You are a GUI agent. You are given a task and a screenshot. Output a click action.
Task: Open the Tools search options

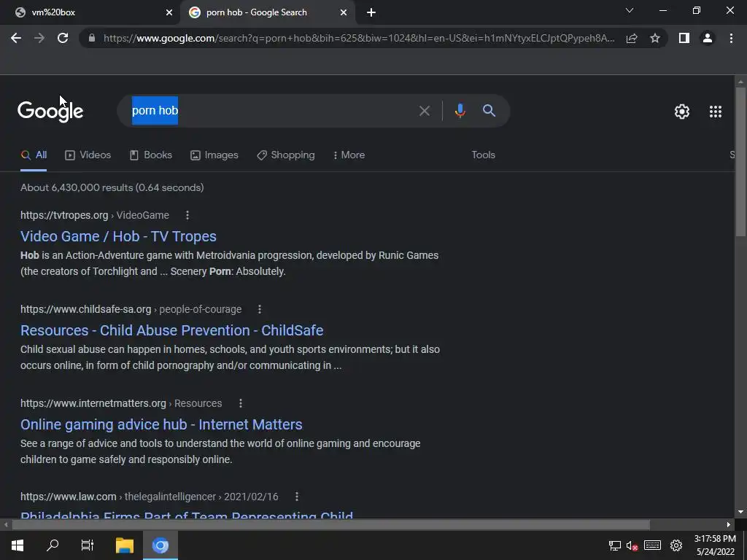(483, 155)
